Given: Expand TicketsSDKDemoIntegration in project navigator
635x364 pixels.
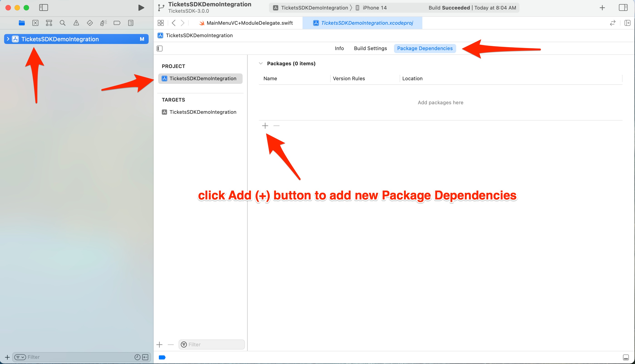Looking at the screenshot, I should click(8, 39).
